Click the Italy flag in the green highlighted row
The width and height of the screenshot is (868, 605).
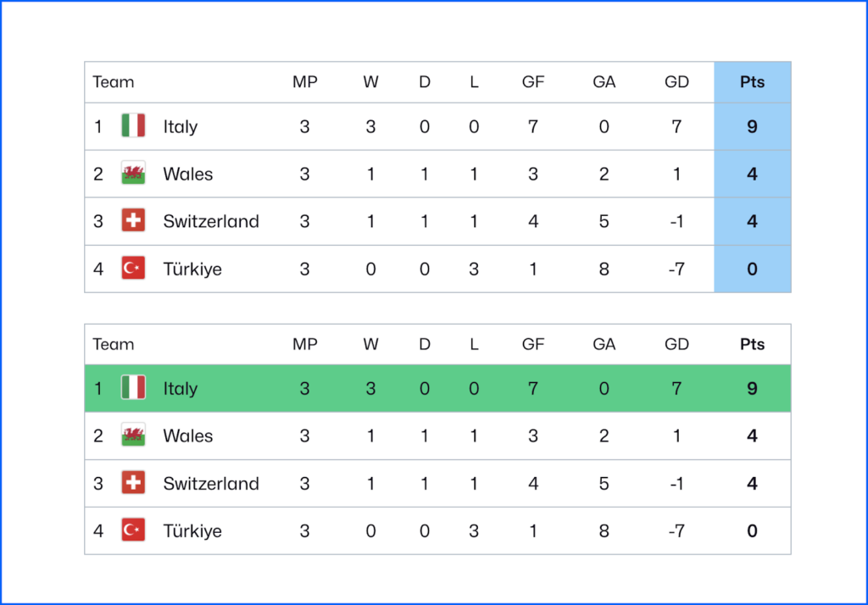coord(133,388)
